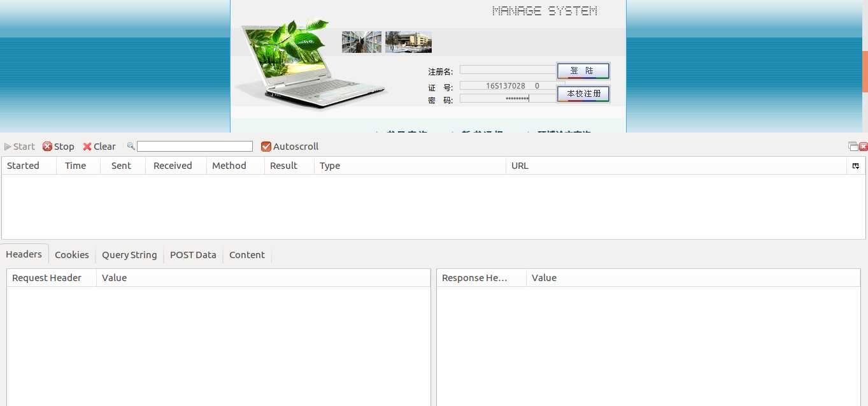Open the column picker for the request table

[x=855, y=166]
